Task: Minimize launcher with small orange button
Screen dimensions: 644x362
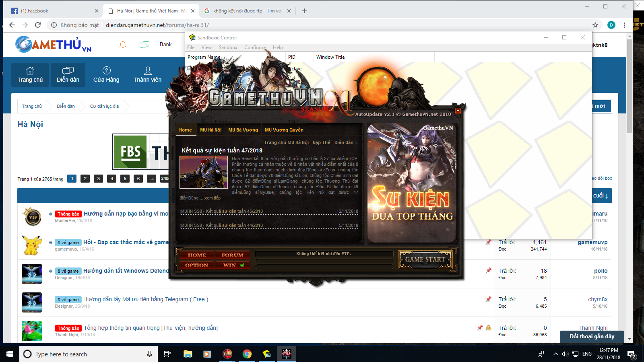Action: pos(458,111)
